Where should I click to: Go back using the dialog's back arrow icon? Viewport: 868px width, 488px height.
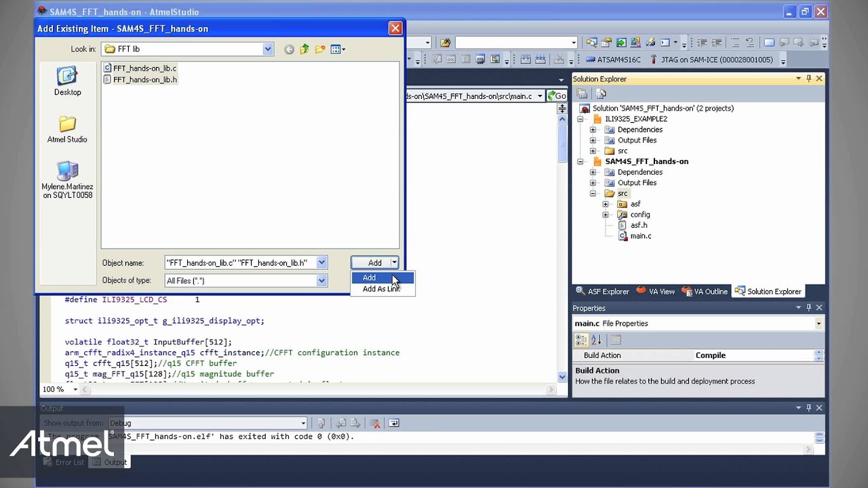[x=290, y=49]
